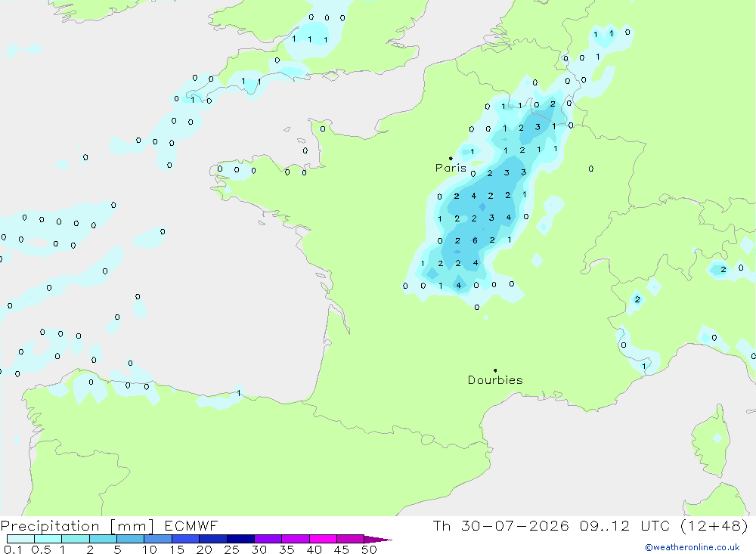Image resolution: width=756 pixels, height=554 pixels.
Task: Click the forecast date 'Th 30-07-2026'
Action: pyautogui.click(x=500, y=525)
